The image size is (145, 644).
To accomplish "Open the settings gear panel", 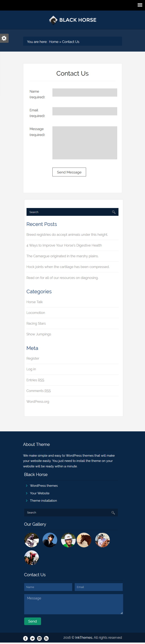I will click(4, 38).
